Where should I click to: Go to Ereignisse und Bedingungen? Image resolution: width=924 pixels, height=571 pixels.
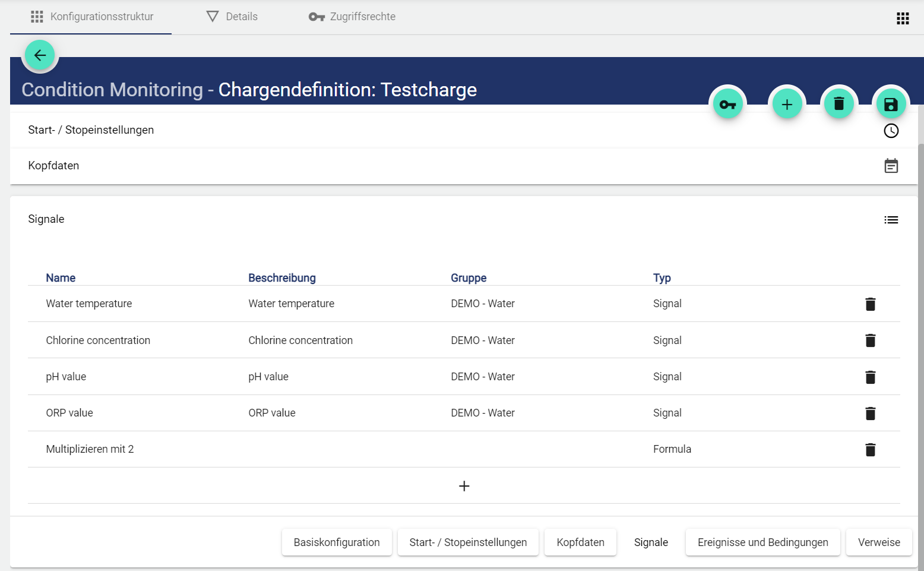pos(762,542)
